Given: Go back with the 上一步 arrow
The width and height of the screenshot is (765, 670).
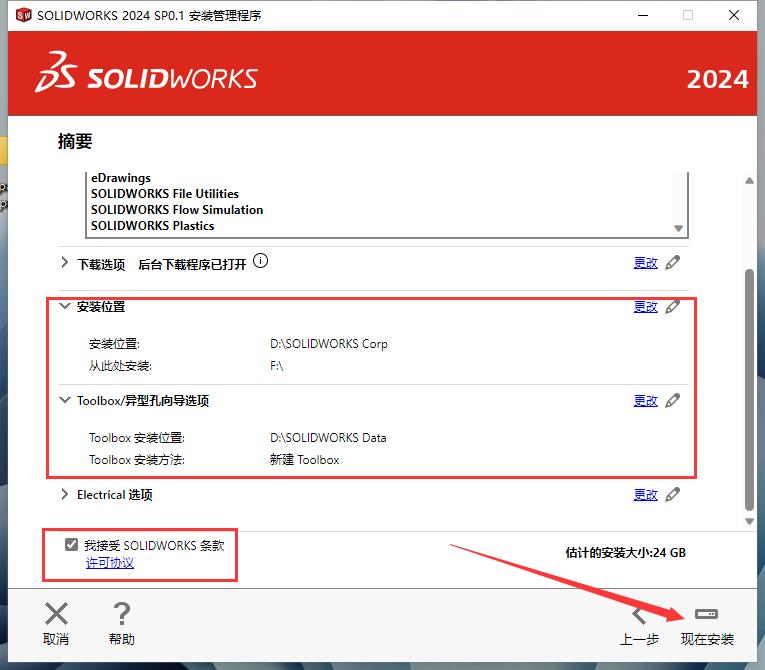Looking at the screenshot, I should [x=640, y=614].
